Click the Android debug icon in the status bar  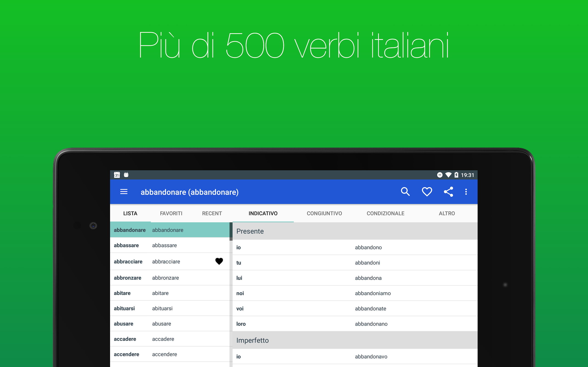(126, 175)
